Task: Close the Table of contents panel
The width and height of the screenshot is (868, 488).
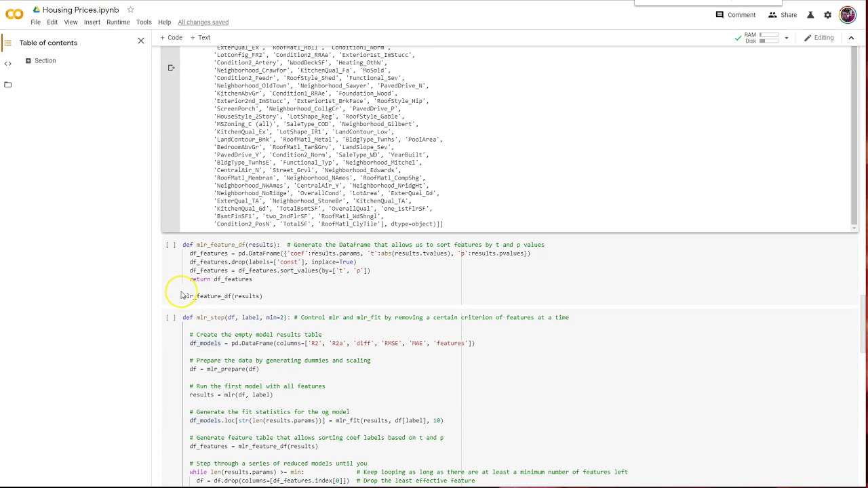Action: (141, 41)
